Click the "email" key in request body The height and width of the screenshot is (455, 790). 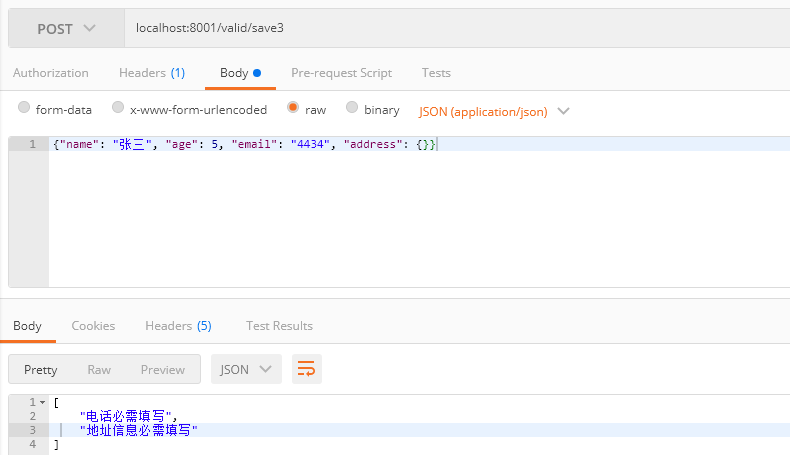(x=253, y=144)
